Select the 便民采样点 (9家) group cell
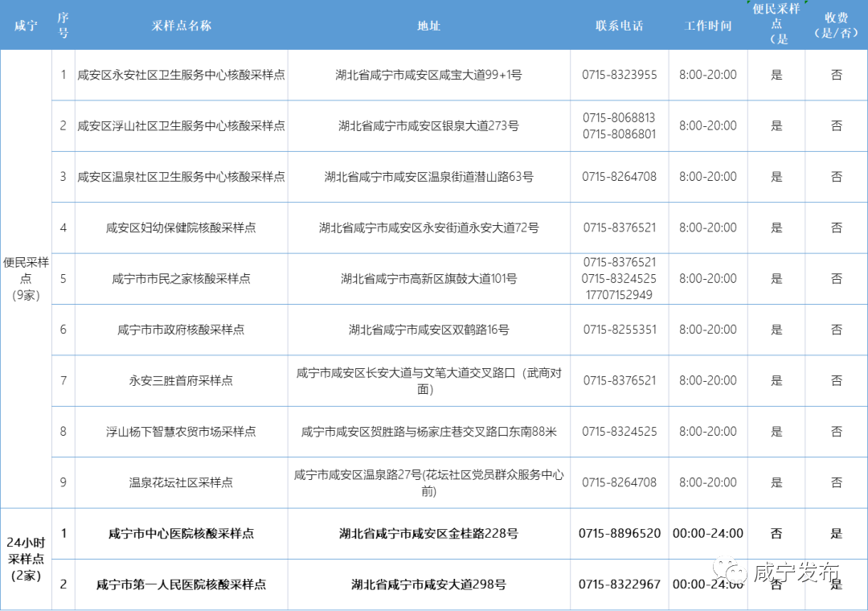868x611 pixels. (x=26, y=278)
